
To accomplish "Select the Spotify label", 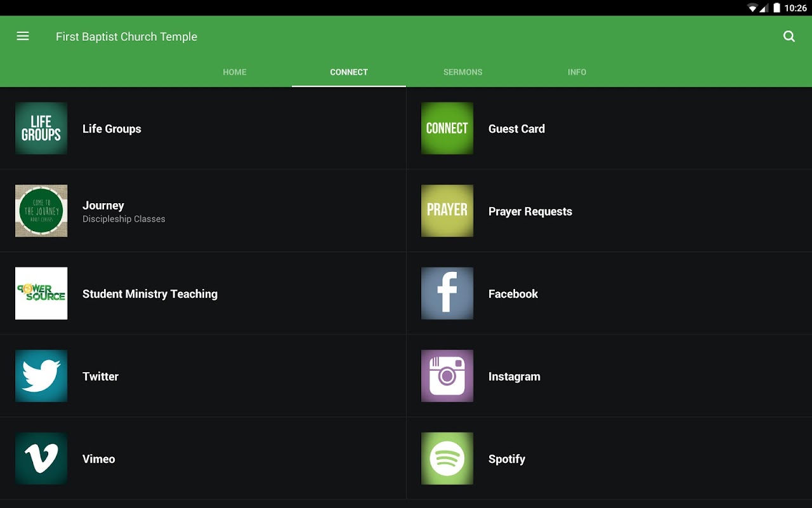I will [507, 459].
